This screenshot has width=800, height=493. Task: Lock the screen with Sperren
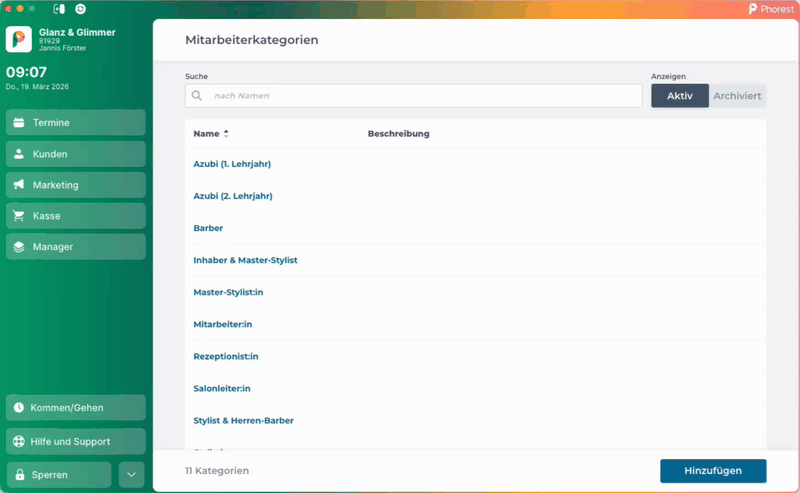[59, 475]
